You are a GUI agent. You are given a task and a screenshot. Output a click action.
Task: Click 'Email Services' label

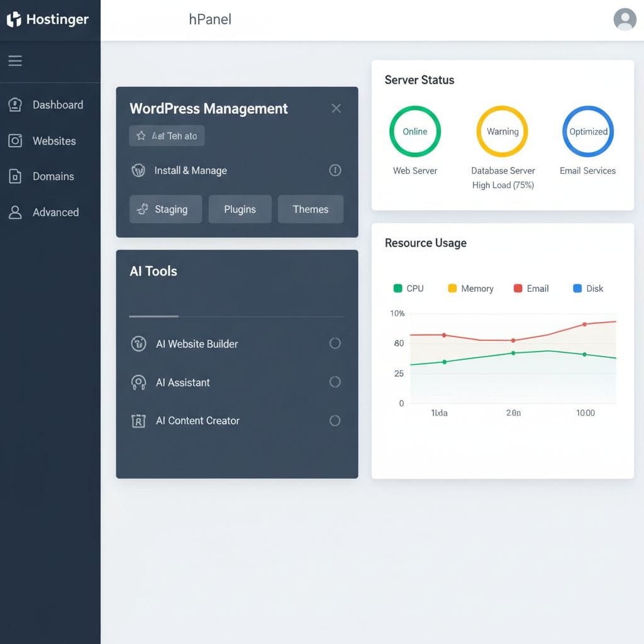tap(588, 170)
